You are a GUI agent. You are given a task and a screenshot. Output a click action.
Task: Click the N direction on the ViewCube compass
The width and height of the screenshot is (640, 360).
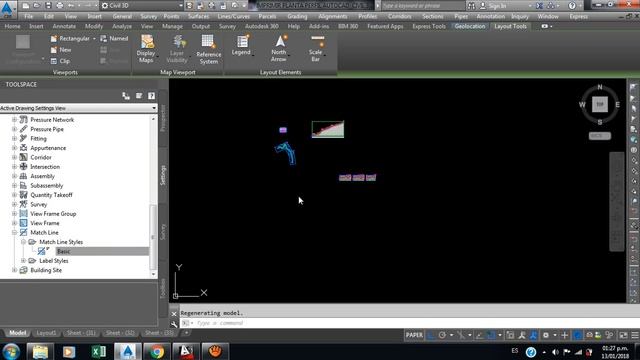[600, 87]
